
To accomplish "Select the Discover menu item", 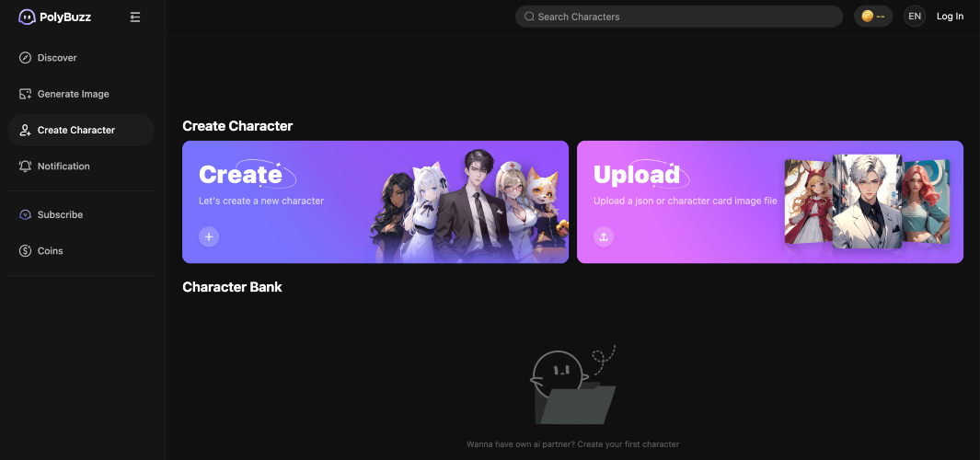I will point(81,57).
